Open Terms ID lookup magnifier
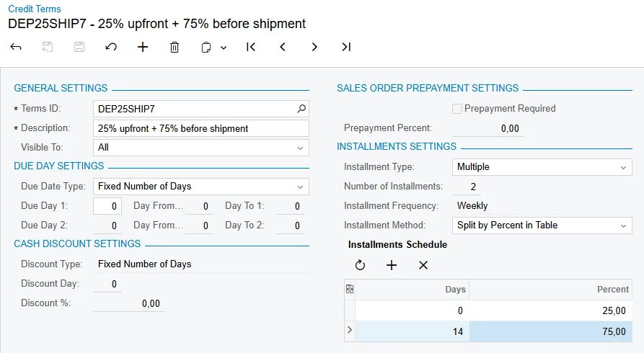This screenshot has width=644, height=353. [x=301, y=109]
